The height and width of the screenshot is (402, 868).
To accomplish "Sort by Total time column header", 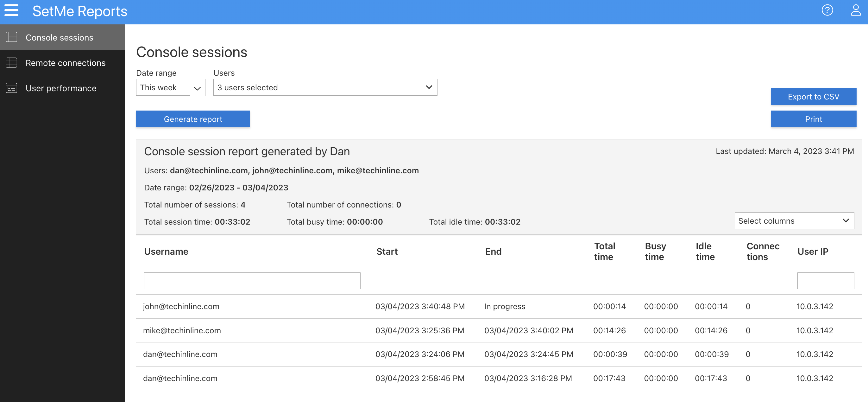I will pyautogui.click(x=604, y=252).
